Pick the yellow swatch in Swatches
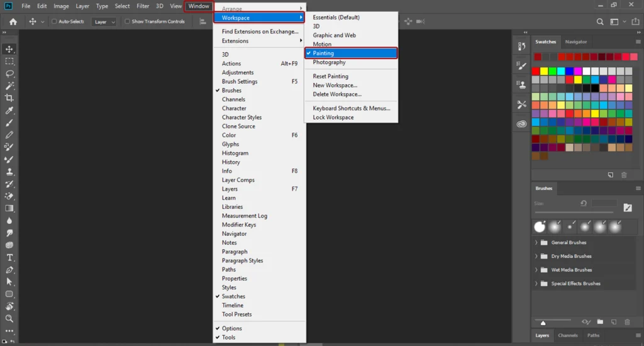 tap(544, 72)
